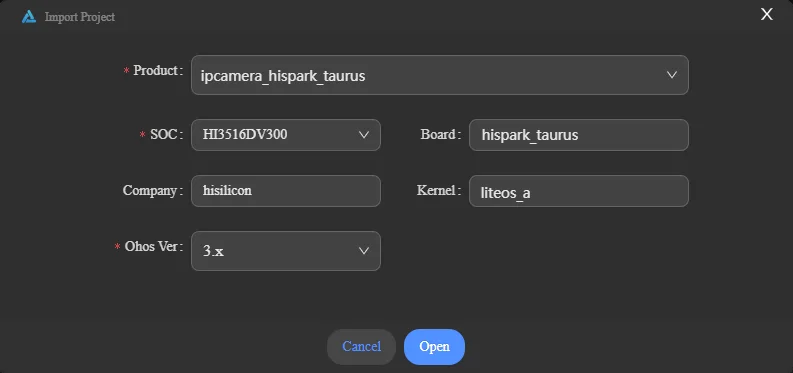Click the Import Project title text

click(80, 17)
